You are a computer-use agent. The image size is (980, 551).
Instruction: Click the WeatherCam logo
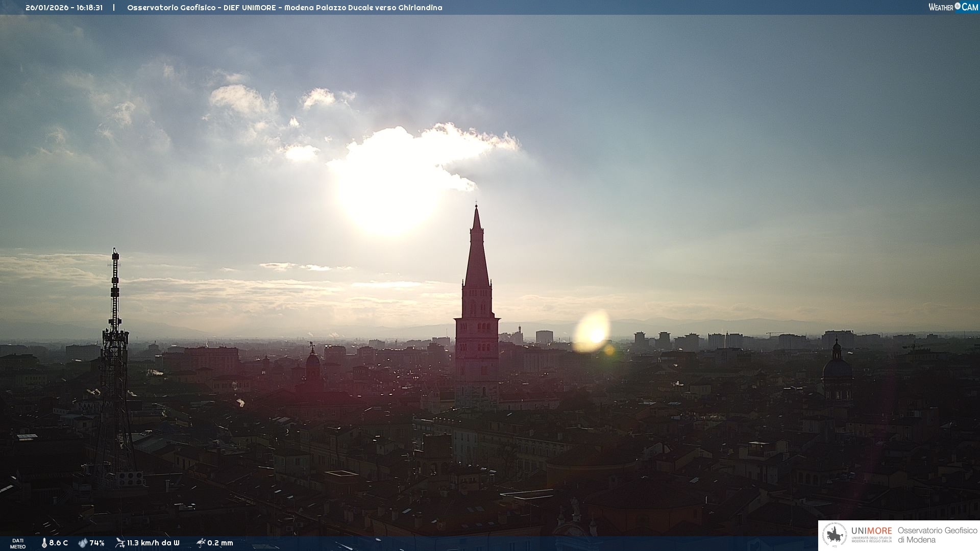[x=953, y=7]
